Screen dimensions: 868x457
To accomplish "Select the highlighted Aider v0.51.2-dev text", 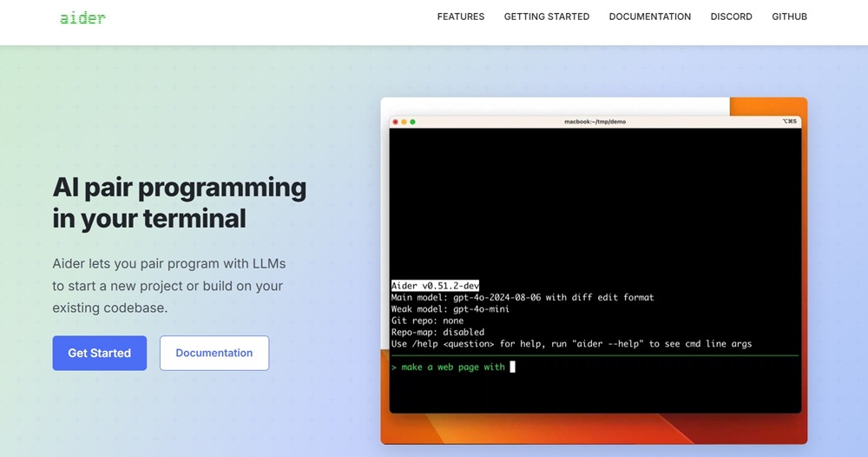I will pos(435,286).
